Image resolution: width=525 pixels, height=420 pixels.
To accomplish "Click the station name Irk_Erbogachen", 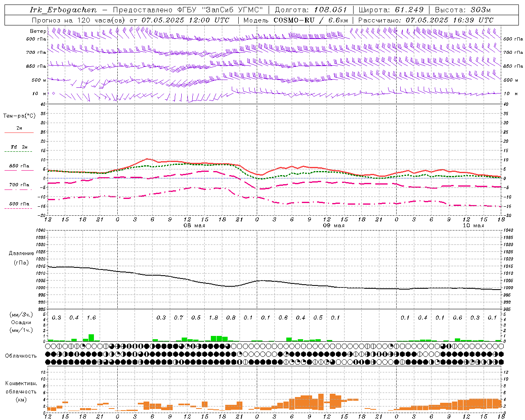I will pyautogui.click(x=63, y=10).
